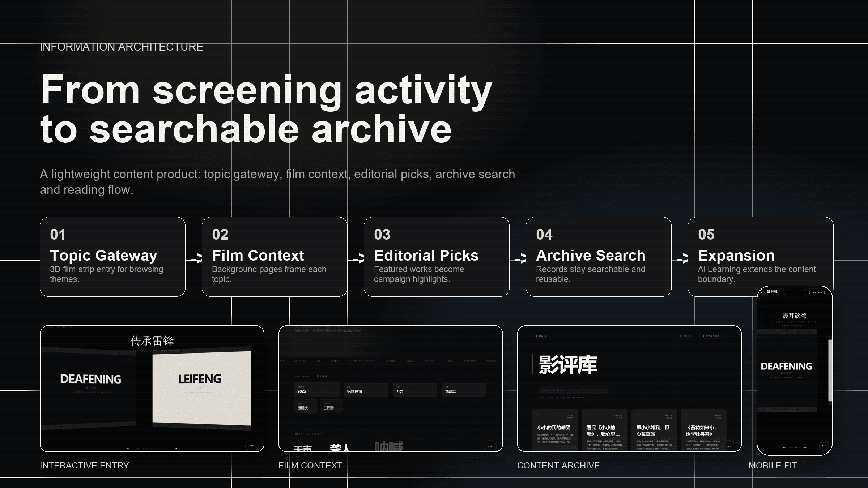Click the 呐喊 theme word

pyautogui.click(x=389, y=447)
